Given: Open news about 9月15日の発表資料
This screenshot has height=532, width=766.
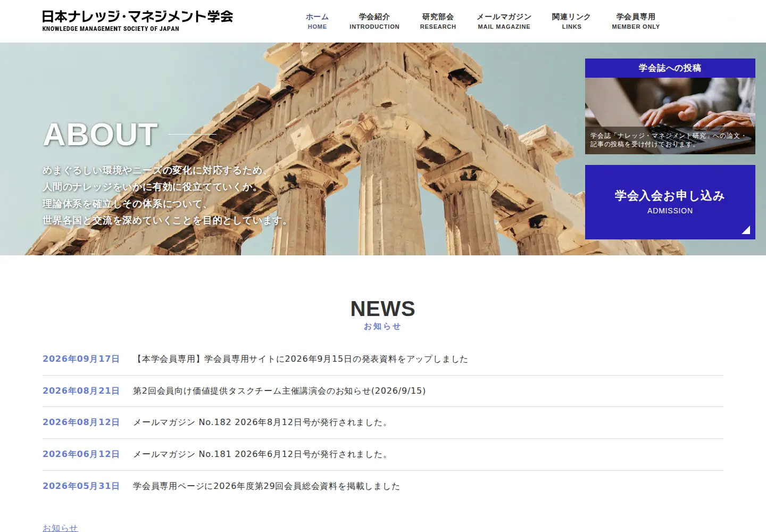Looking at the screenshot, I should coord(301,359).
